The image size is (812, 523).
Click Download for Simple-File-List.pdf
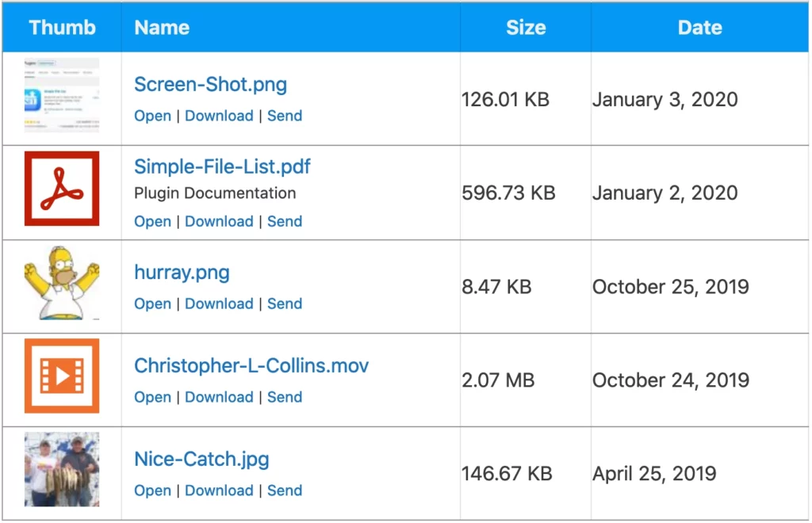[219, 221]
